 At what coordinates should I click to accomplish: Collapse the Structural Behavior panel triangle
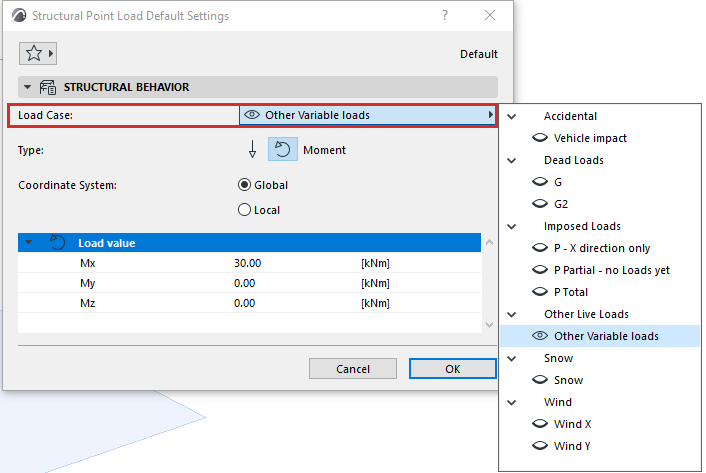(27, 87)
